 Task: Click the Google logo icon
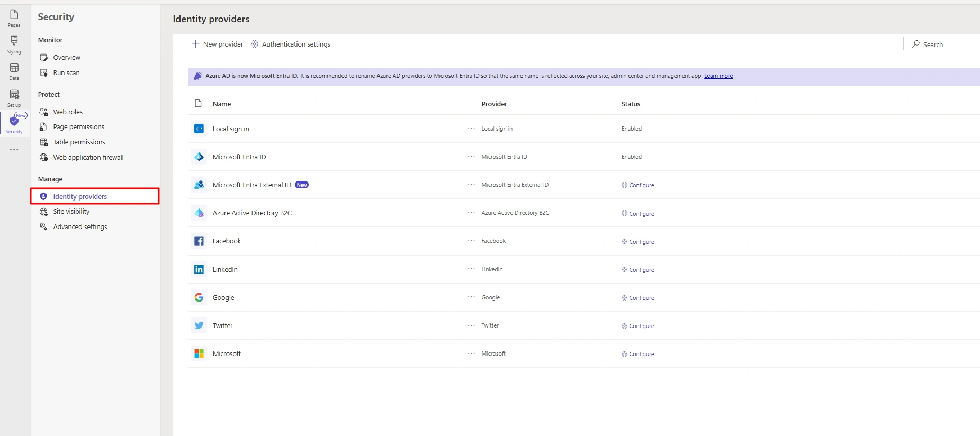click(199, 297)
